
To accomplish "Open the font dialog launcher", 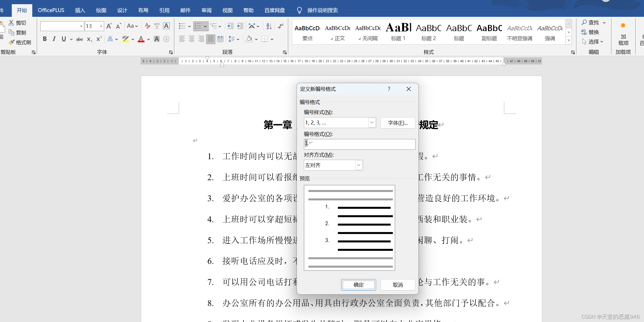I will pos(171,52).
